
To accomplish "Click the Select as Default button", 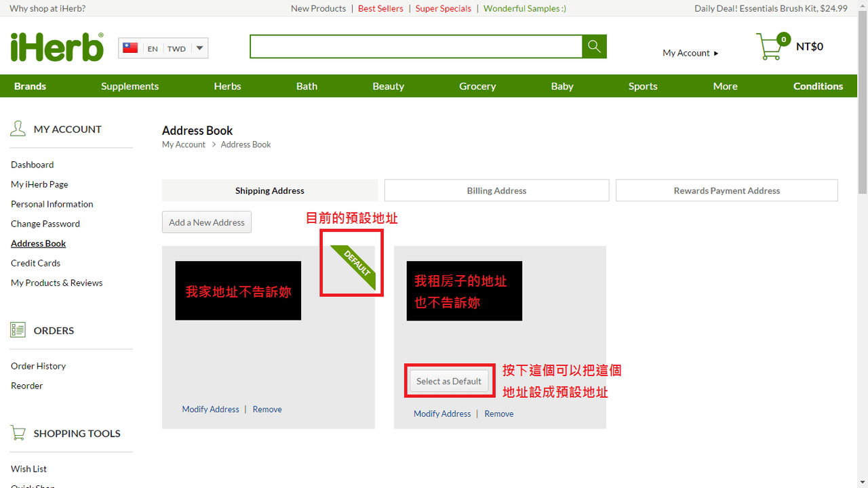I will point(449,382).
